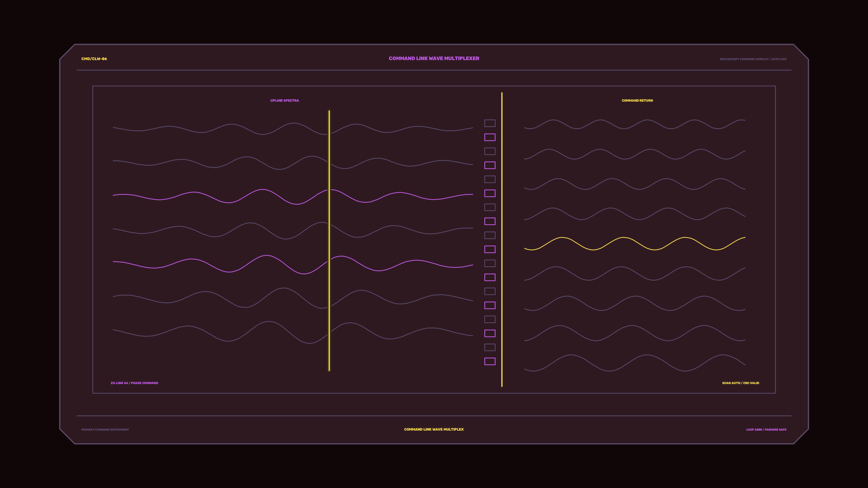The width and height of the screenshot is (868, 488).
Task: Toggle the bottommost purple indicator box
Action: coord(490,361)
